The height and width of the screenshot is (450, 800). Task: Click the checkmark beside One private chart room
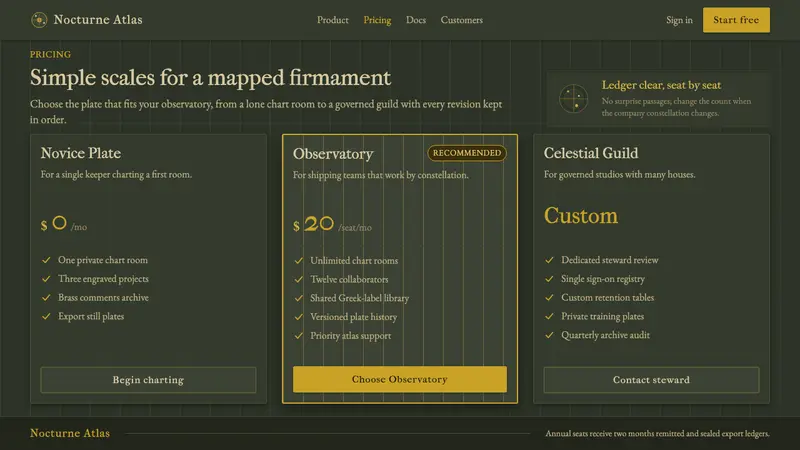point(46,260)
